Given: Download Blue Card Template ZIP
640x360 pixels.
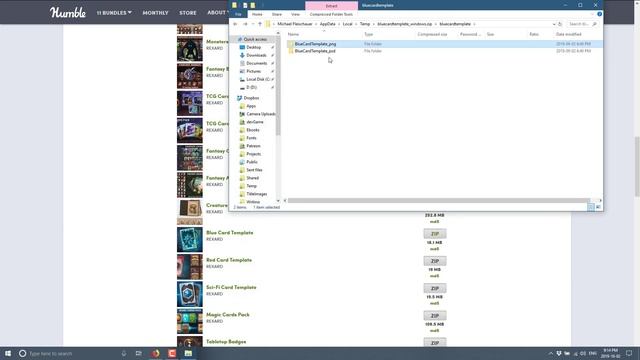Looking at the screenshot, I should (435, 234).
